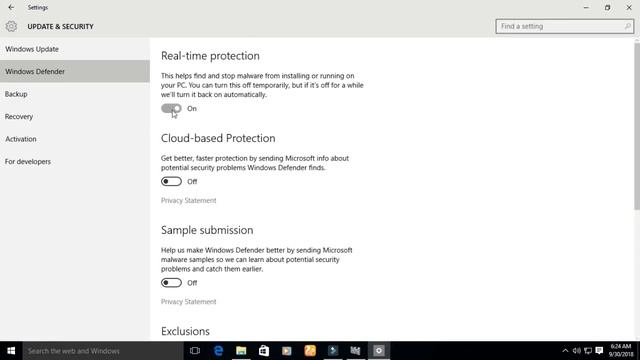Focus the Find a setting search box
Viewport: 640px width, 360px height.
coord(565,27)
